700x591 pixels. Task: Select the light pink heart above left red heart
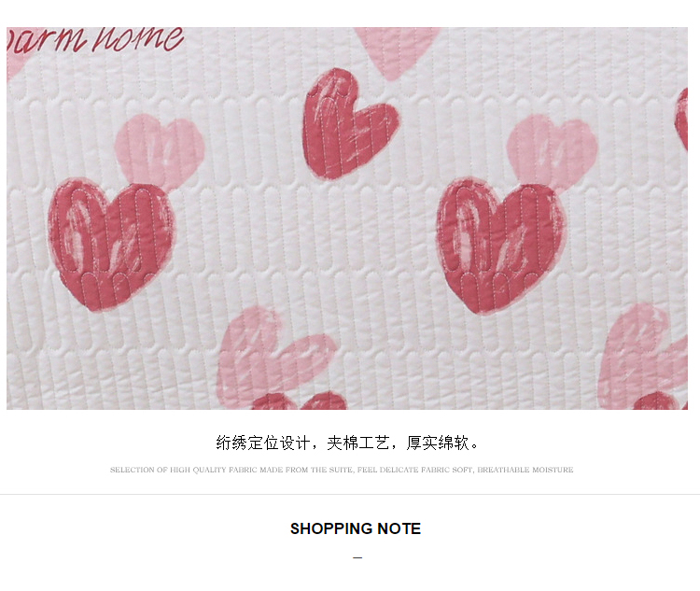(160, 148)
